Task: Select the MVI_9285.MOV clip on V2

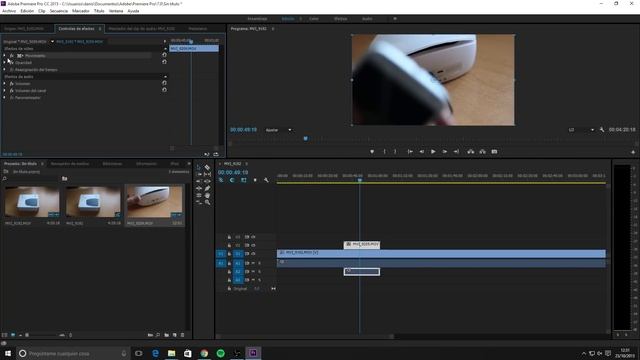Action: [x=362, y=244]
